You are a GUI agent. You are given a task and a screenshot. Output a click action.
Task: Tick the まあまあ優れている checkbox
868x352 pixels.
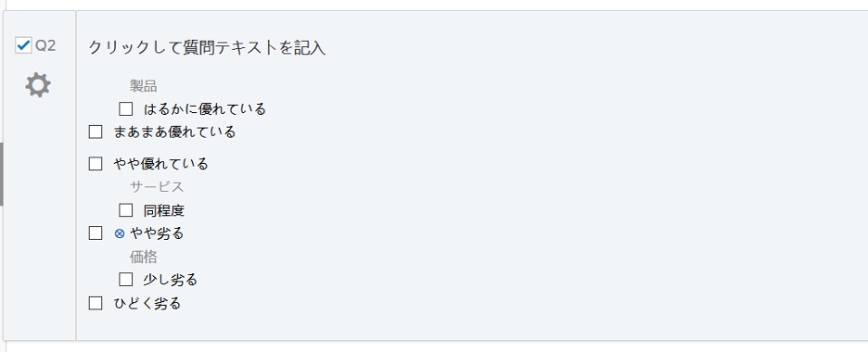coord(96,132)
